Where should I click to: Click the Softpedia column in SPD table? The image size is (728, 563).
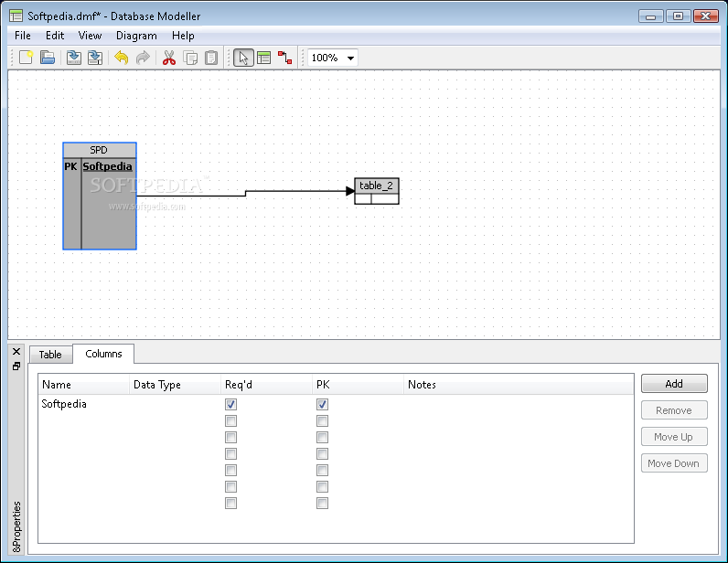(x=107, y=166)
